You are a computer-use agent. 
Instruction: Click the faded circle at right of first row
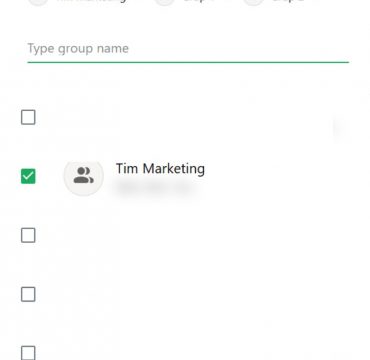click(x=343, y=128)
